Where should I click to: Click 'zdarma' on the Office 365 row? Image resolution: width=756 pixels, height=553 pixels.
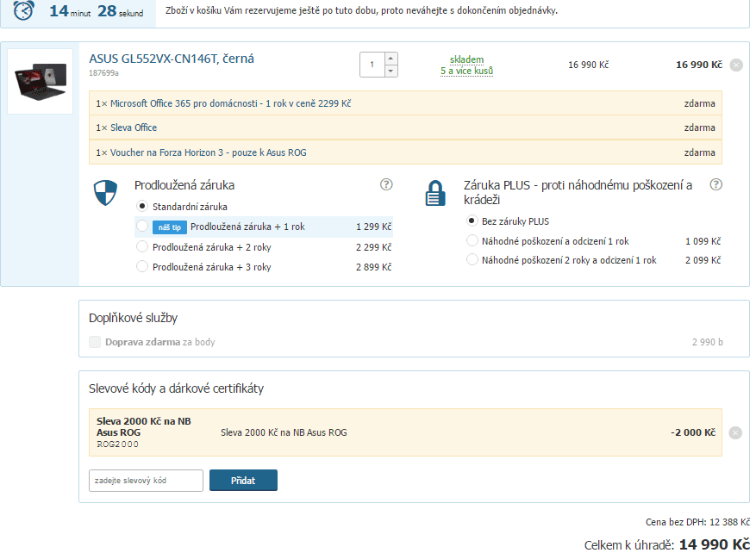[700, 103]
